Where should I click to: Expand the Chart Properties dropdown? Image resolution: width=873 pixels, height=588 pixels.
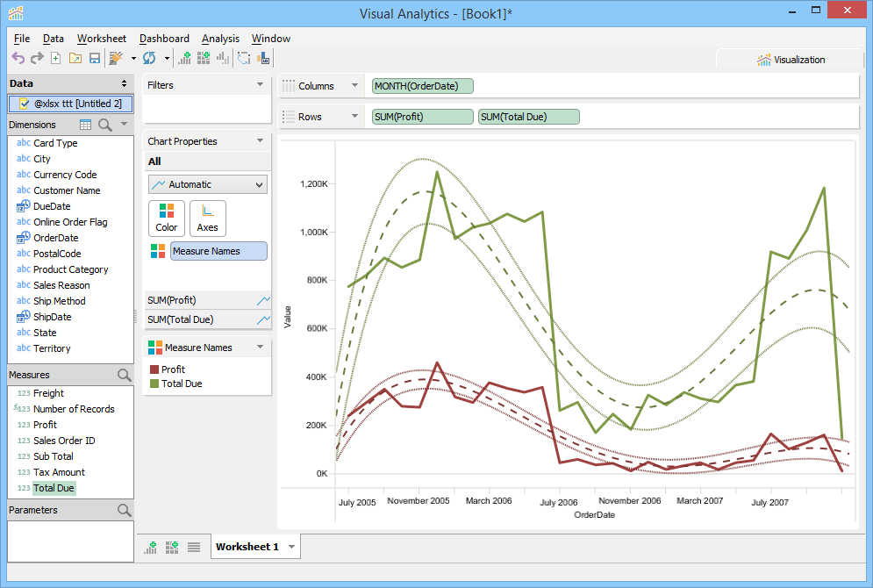coord(260,141)
